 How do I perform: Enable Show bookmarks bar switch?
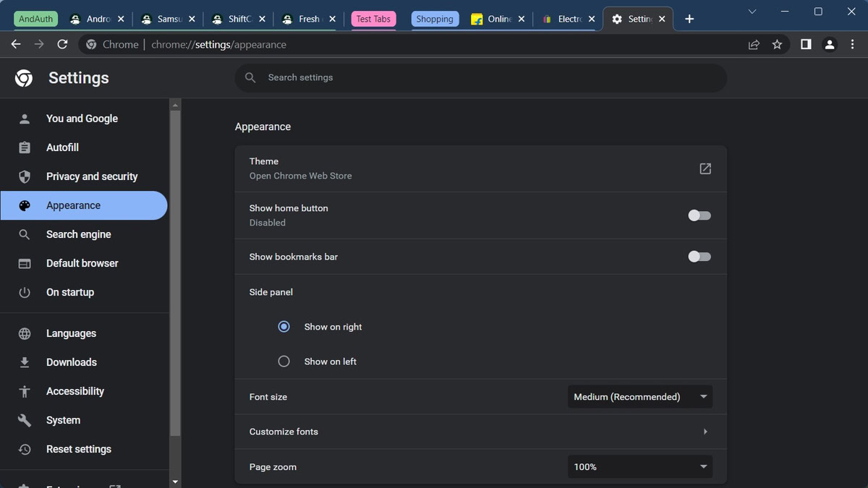[x=699, y=257]
